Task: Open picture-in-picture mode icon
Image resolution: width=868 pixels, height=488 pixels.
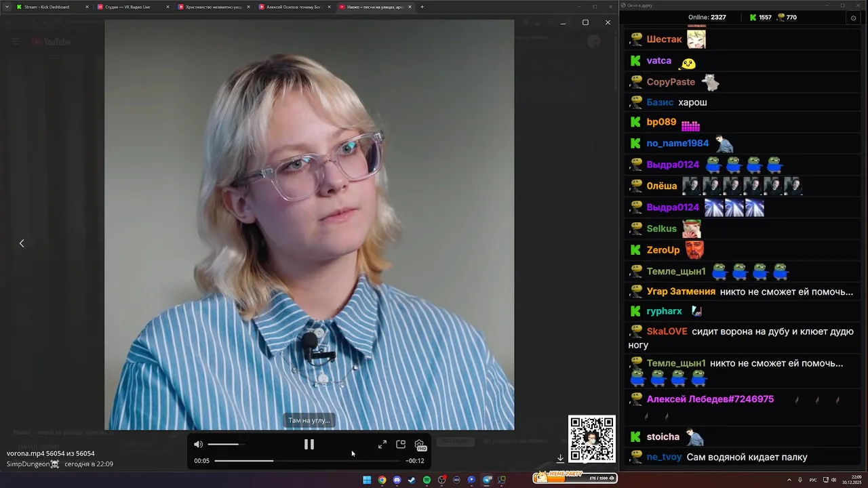Action: [401, 445]
